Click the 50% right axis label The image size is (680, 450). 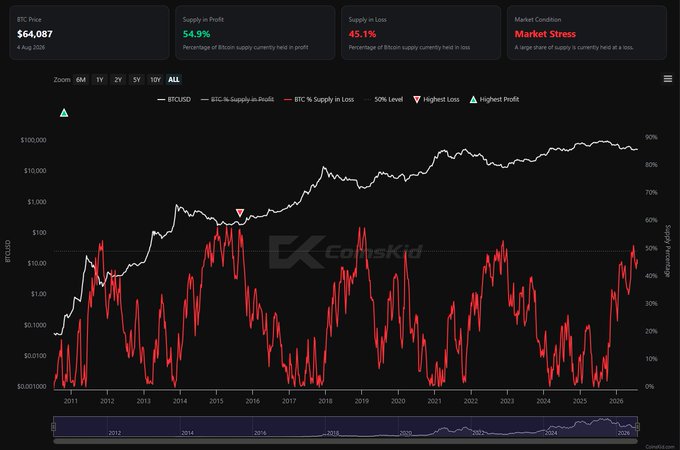tap(651, 248)
